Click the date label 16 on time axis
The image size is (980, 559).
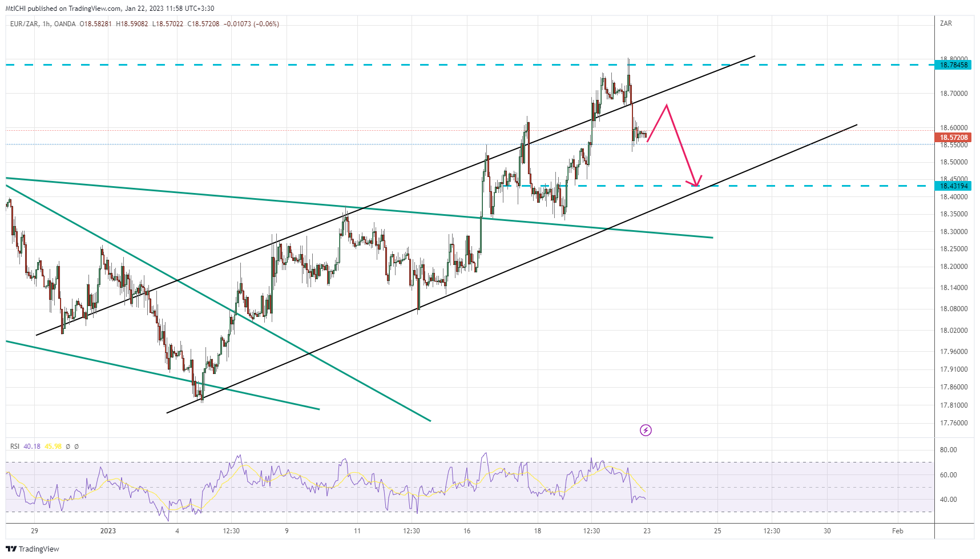[x=467, y=531]
